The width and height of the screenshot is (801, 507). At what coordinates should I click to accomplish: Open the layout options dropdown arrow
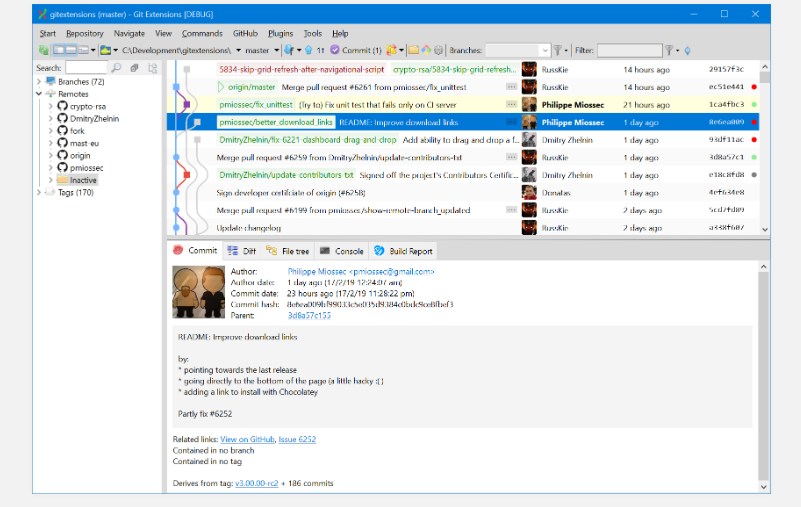pos(93,50)
